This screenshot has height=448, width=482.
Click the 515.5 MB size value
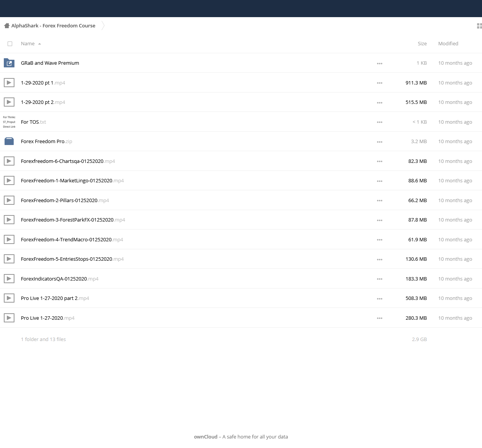pyautogui.click(x=416, y=102)
